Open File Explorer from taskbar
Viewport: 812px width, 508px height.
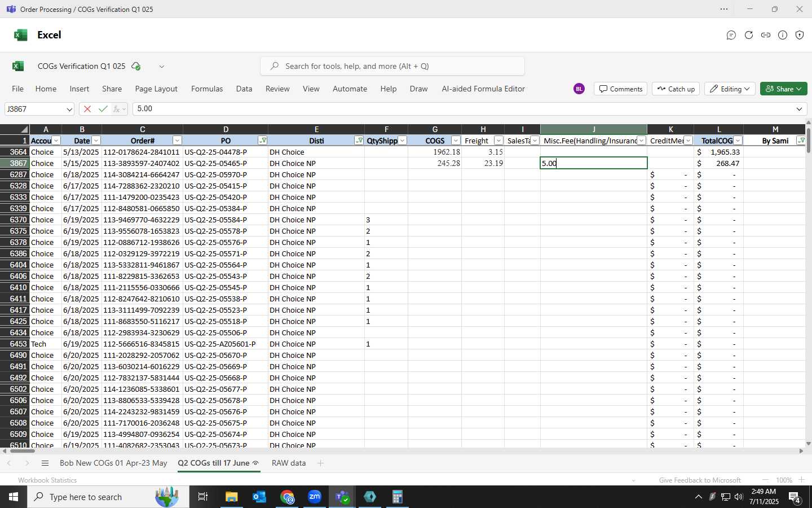pos(231,497)
